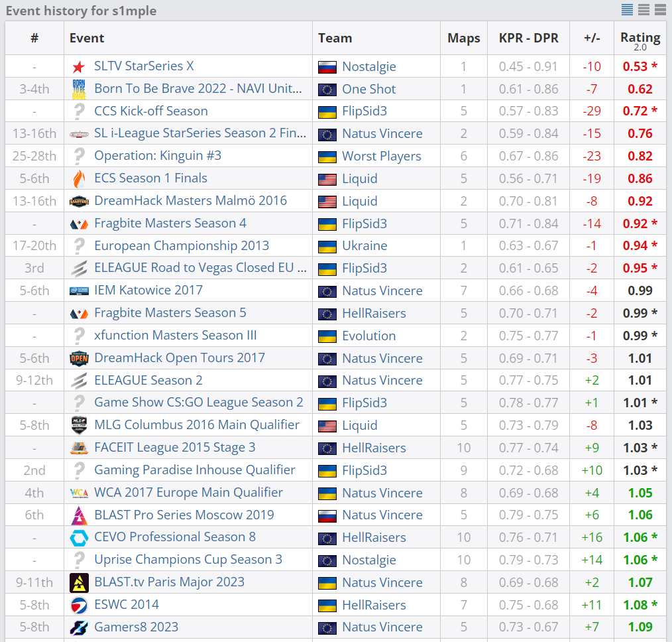Sort table by the Maps column header
The image size is (672, 642).
coord(464,38)
